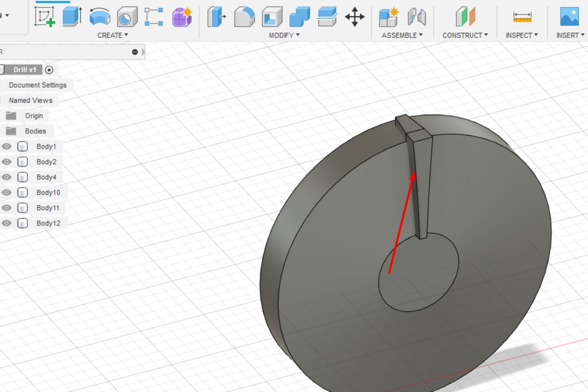Select the Create Sketch tool
This screenshot has height=392, width=588.
pyautogui.click(x=45, y=17)
